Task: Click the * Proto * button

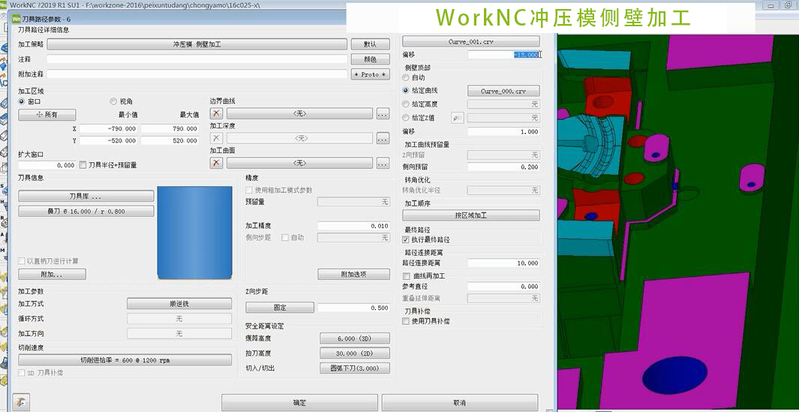Action: 370,74
